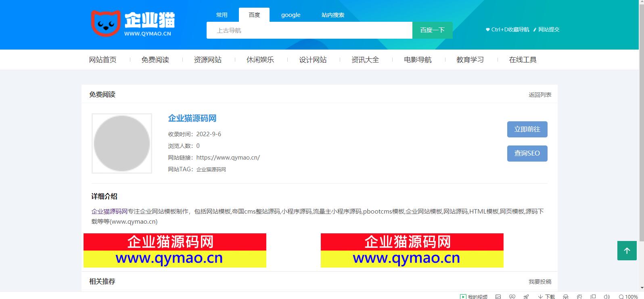The width and height of the screenshot is (644, 299).
Task: Open 休闲娱乐 in the navigation bar
Action: pyautogui.click(x=260, y=60)
